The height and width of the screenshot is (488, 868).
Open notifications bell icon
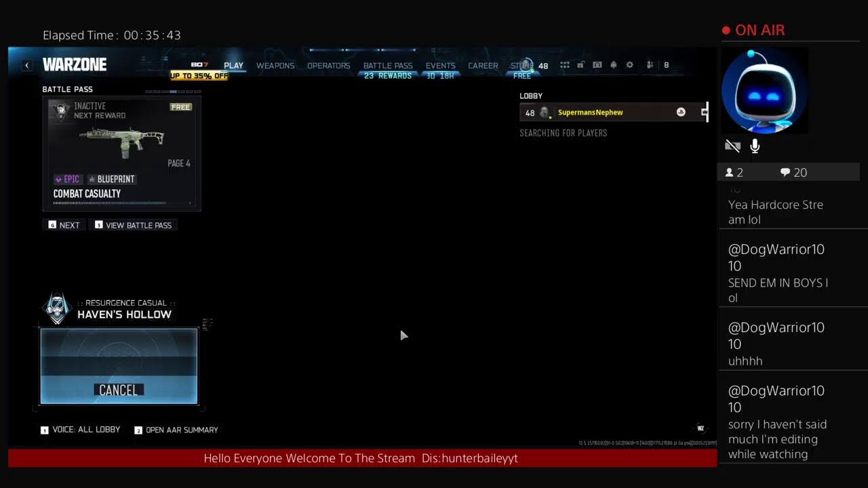tap(614, 65)
